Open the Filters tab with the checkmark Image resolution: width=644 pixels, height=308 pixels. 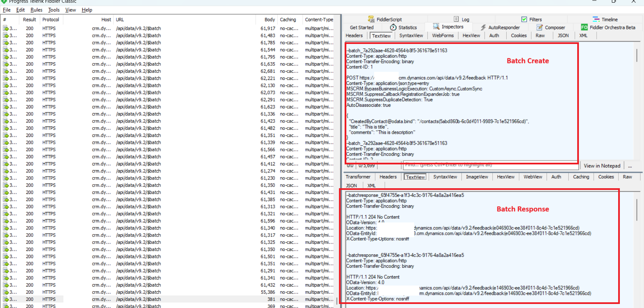[x=532, y=19]
